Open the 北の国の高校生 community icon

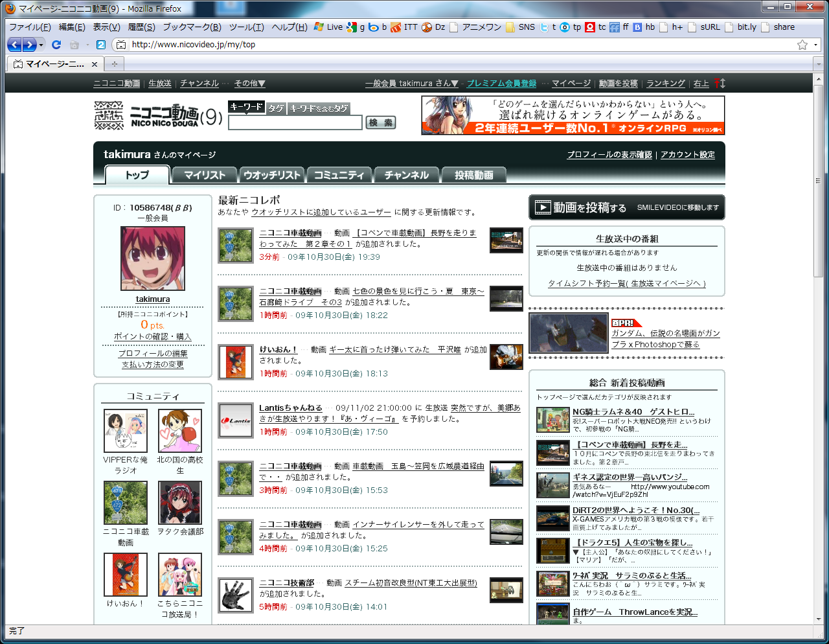(x=180, y=431)
